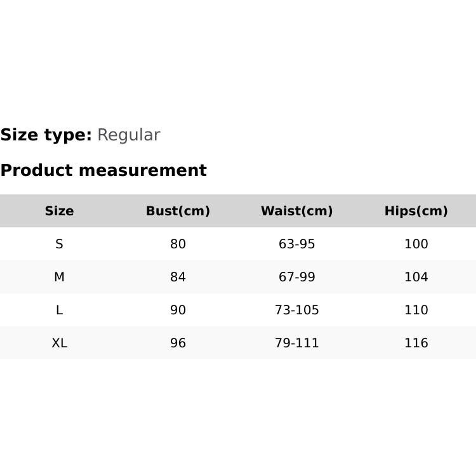This screenshot has height=476, width=476.
Task: Click the Product measurement heading
Action: coord(104,170)
